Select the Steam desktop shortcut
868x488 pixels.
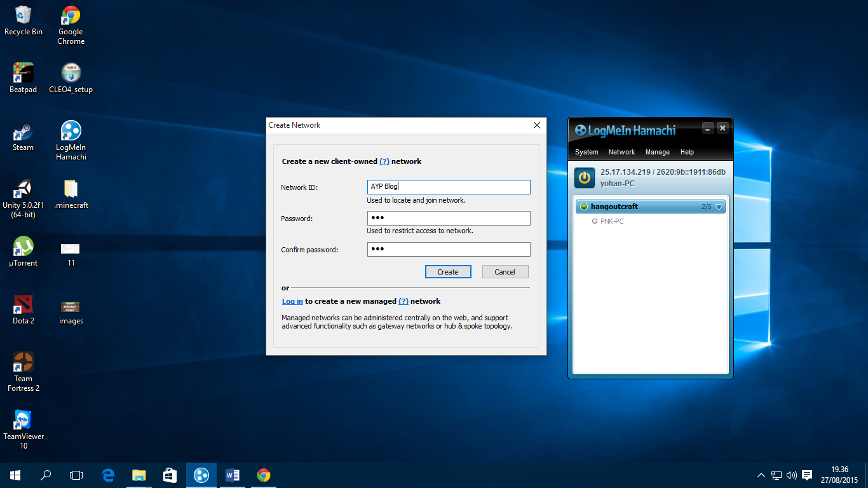coord(23,133)
